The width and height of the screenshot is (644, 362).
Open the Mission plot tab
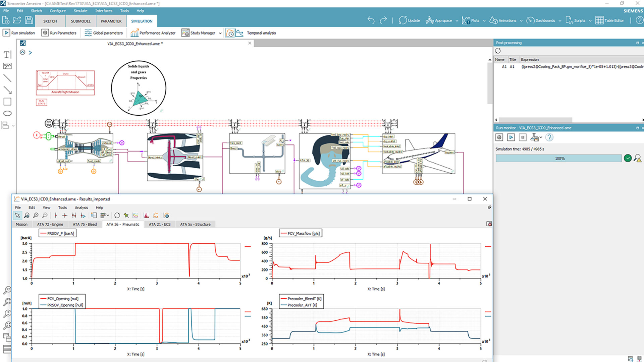(x=21, y=224)
